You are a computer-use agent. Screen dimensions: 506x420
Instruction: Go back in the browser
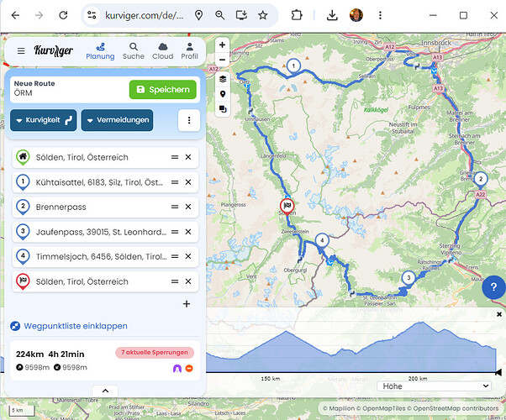[x=15, y=15]
